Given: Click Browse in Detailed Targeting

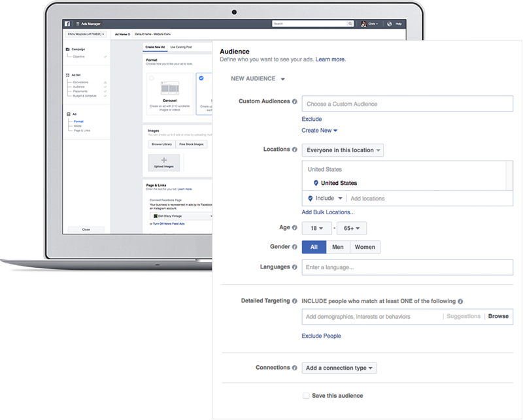Looking at the screenshot, I should (x=498, y=316).
